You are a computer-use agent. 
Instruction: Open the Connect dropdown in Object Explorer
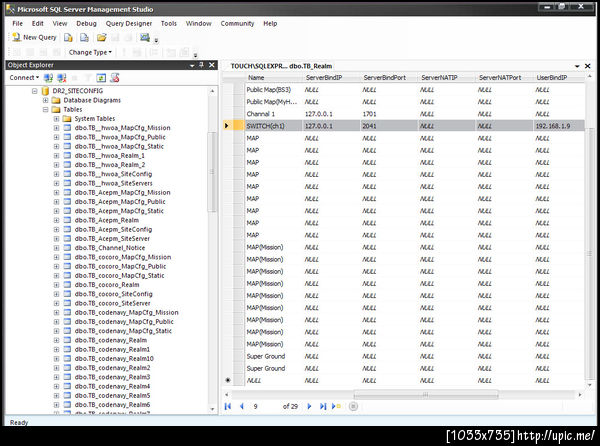24,78
